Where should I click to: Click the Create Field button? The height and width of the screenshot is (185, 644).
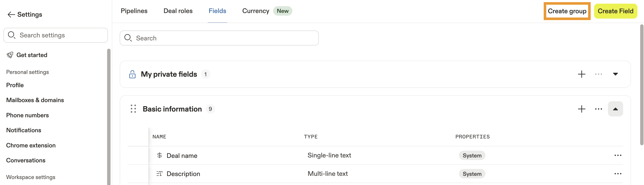point(615,11)
